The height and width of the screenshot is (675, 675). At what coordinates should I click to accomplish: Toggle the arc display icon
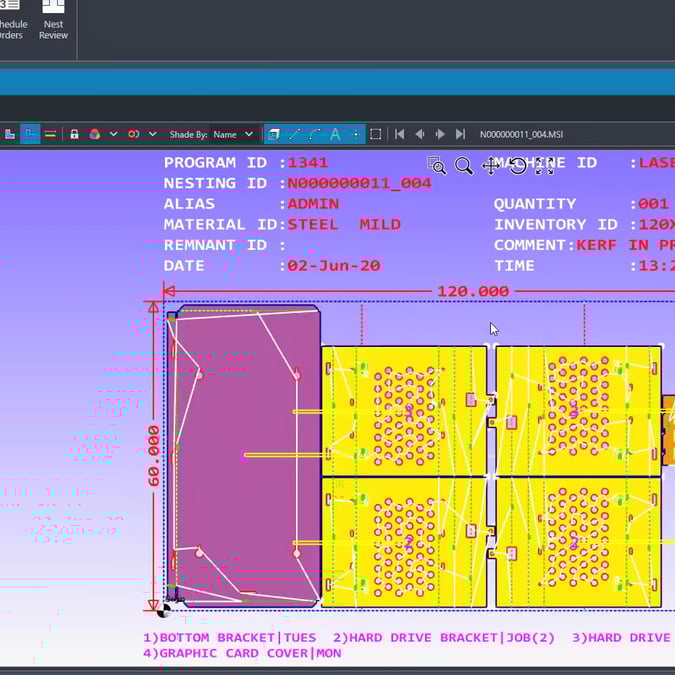coord(315,135)
